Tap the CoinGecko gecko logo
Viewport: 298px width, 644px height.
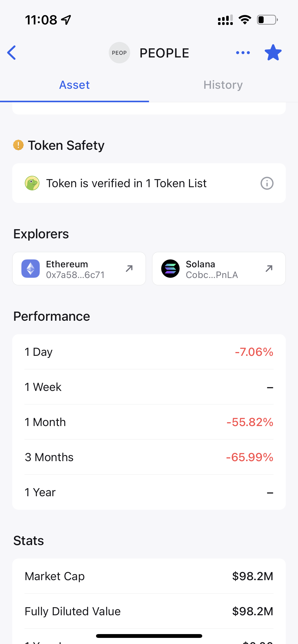32,183
